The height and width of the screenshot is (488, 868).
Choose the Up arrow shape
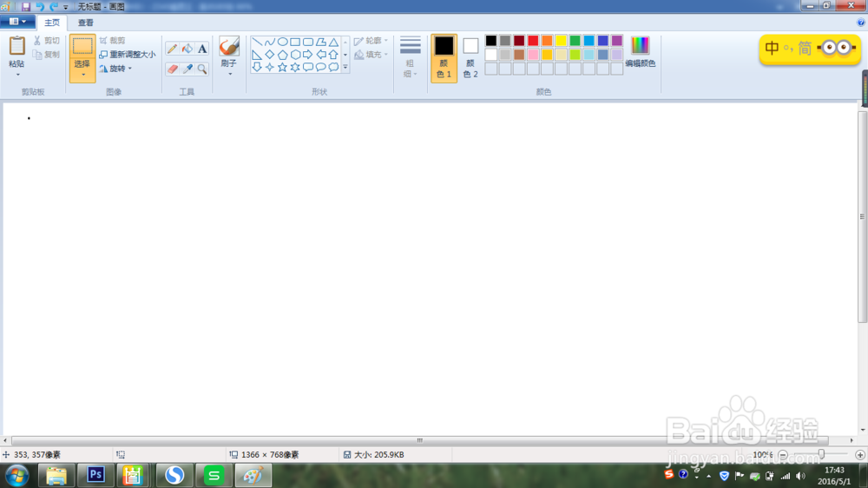[333, 55]
